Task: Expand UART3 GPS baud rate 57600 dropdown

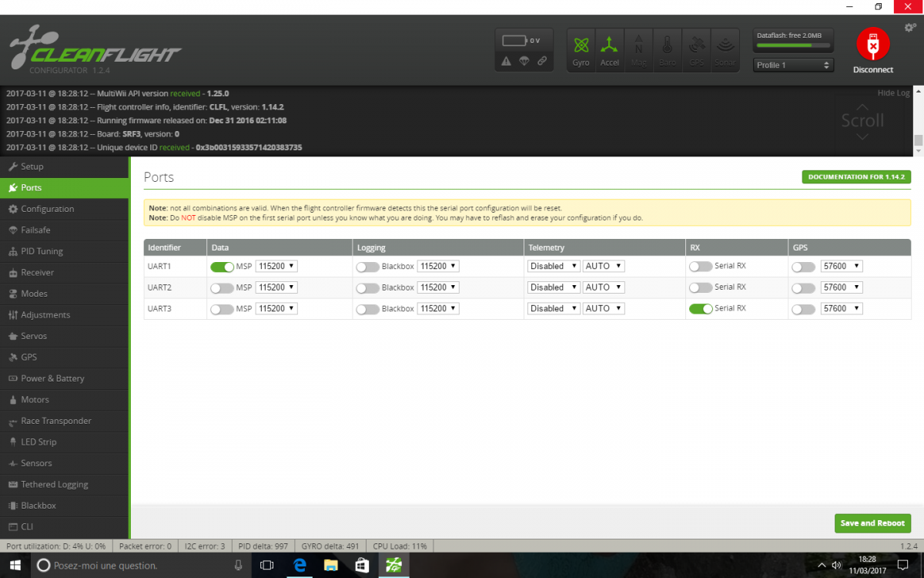Action: [841, 309]
